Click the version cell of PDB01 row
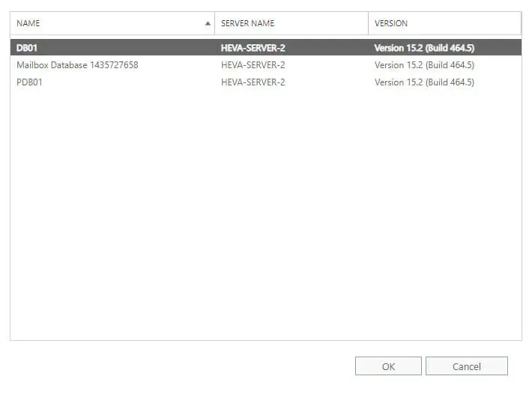 pos(424,82)
